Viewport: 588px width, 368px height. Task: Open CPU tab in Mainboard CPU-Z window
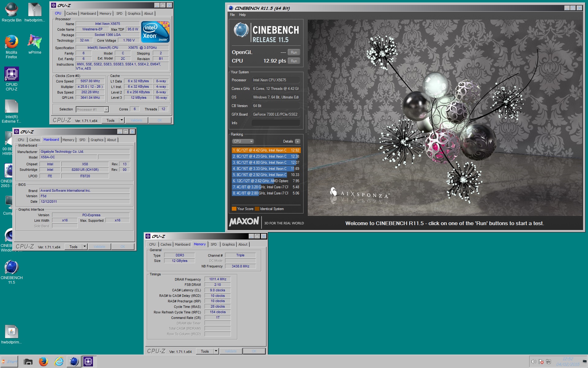tap(21, 140)
